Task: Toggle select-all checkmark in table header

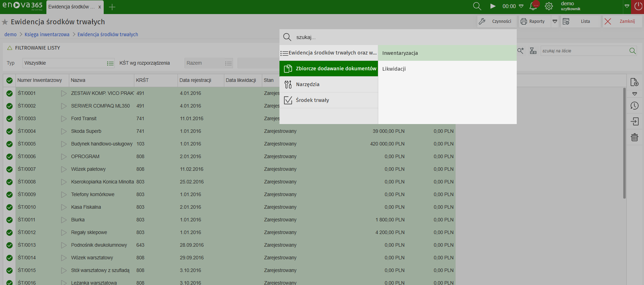Action: click(9, 80)
